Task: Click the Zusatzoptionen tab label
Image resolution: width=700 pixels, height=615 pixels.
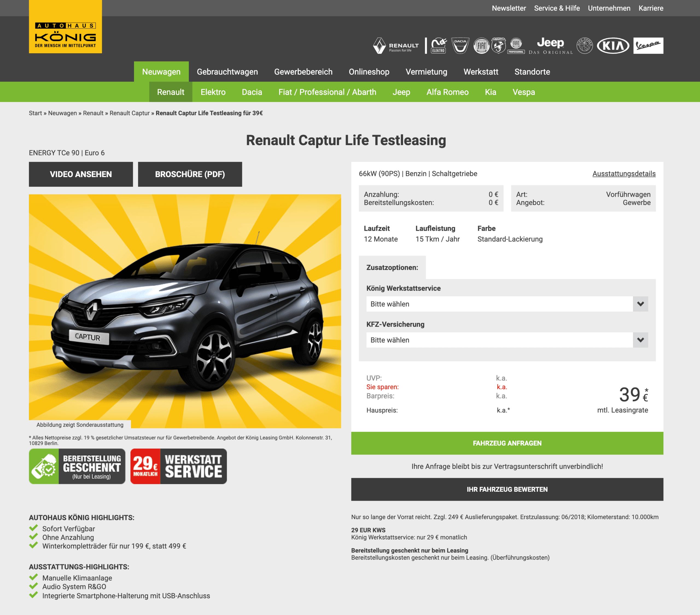Action: [x=392, y=267]
